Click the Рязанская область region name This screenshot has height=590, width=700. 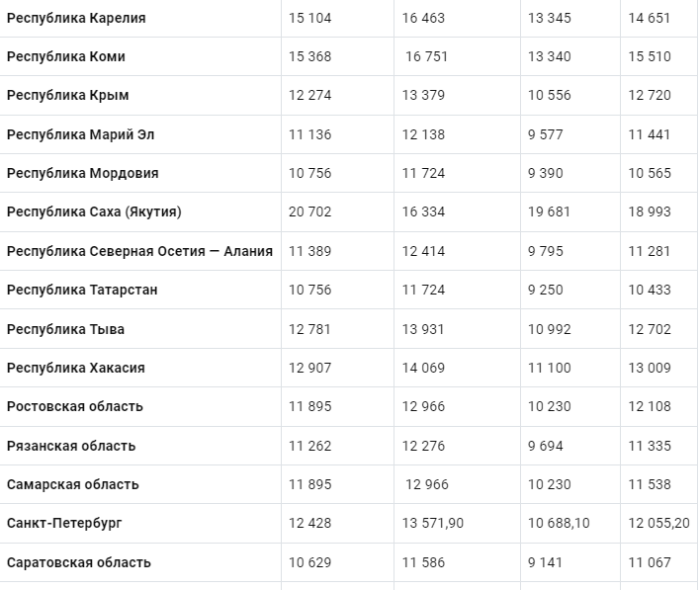point(71,446)
